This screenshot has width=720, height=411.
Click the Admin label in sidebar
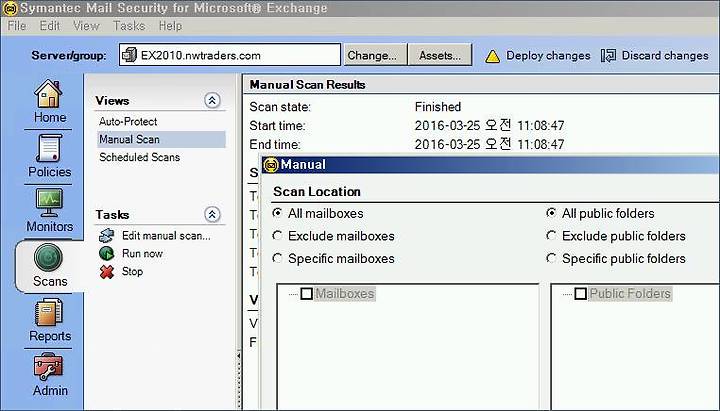click(50, 391)
